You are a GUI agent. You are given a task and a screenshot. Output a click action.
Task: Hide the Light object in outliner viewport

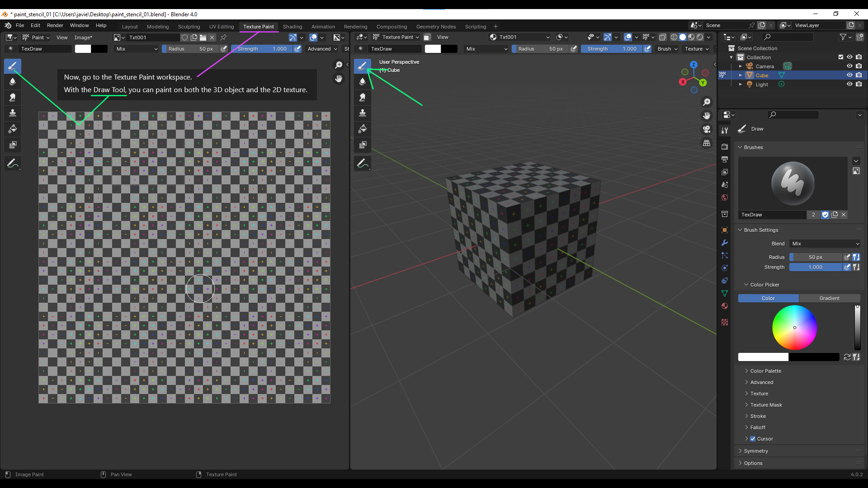pyautogui.click(x=849, y=84)
